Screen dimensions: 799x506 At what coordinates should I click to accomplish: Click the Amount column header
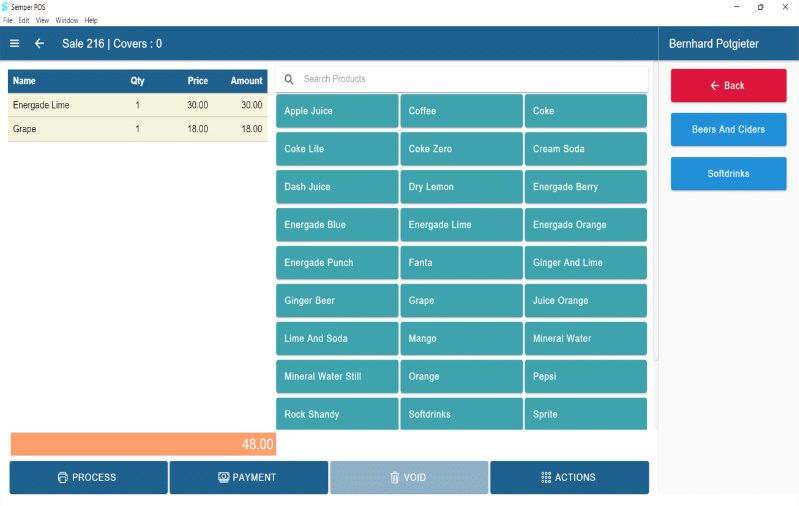(246, 81)
